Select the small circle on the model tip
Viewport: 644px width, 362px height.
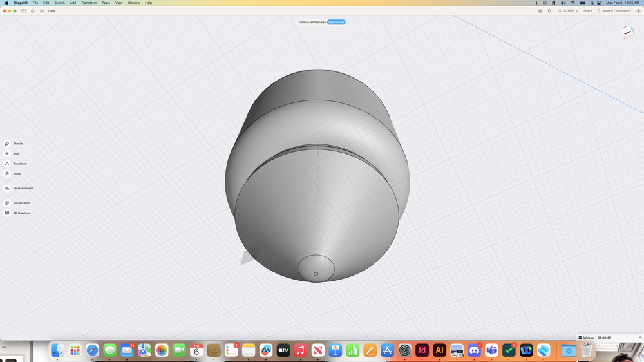click(x=316, y=274)
